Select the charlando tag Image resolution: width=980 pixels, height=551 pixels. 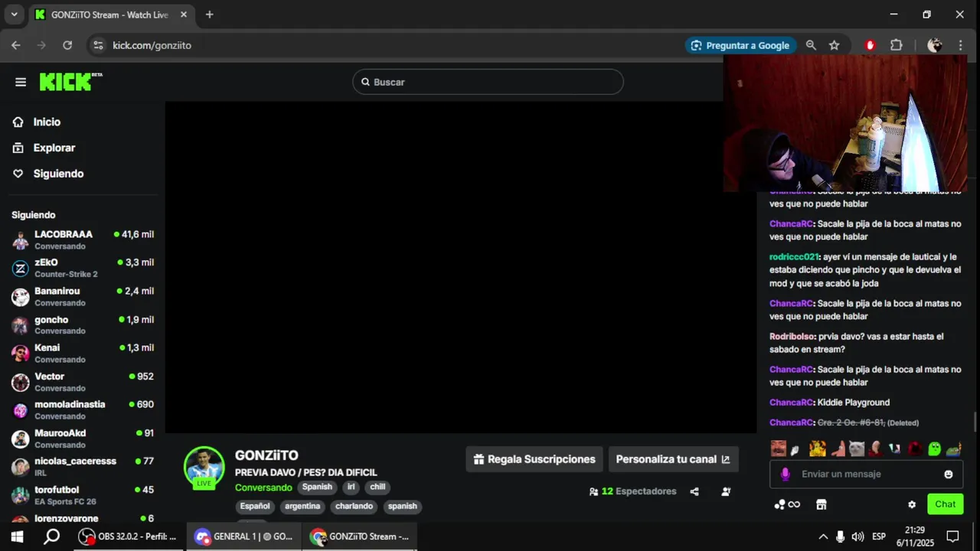pyautogui.click(x=354, y=506)
